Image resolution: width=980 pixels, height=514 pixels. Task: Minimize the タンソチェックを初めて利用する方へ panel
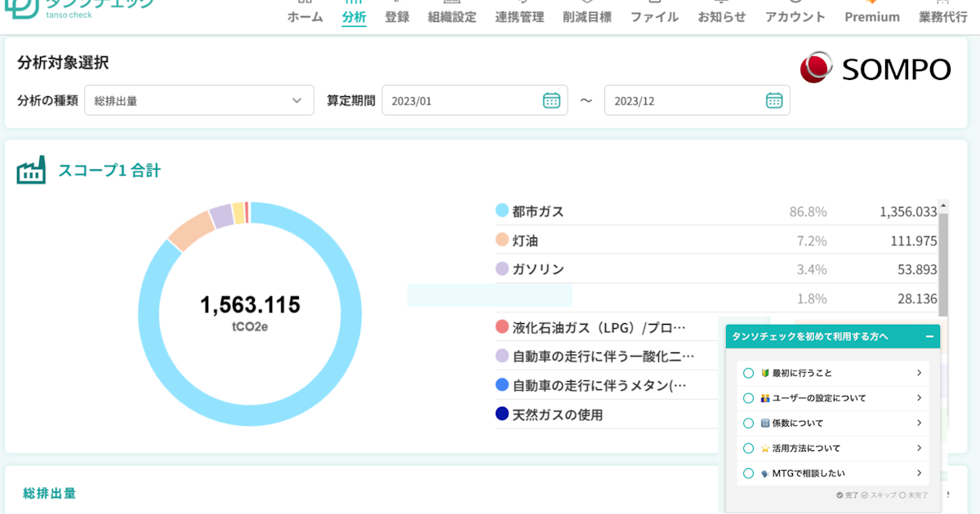(x=929, y=336)
